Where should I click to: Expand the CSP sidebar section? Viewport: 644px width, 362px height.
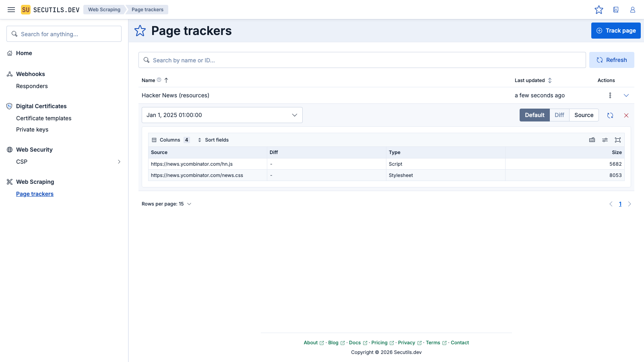[x=119, y=162]
